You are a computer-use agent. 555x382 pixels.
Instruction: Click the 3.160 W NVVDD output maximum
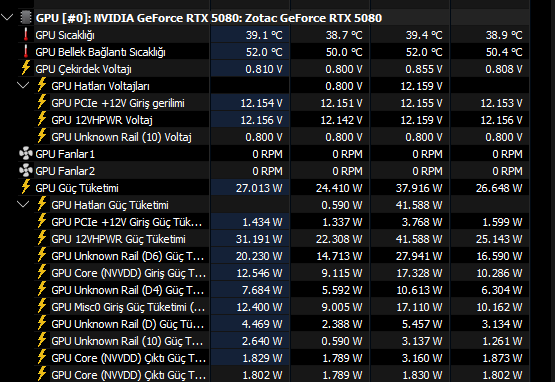click(x=422, y=358)
